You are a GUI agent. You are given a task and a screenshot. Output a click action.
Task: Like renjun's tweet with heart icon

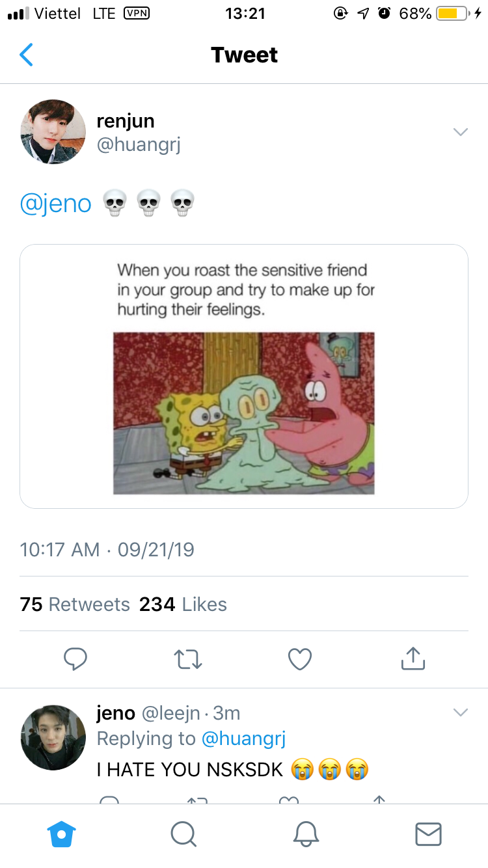(300, 659)
